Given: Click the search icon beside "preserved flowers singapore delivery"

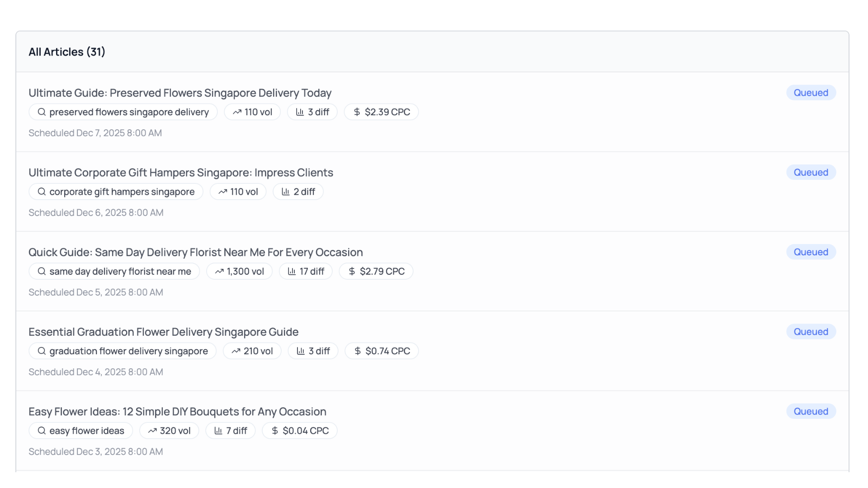Looking at the screenshot, I should pos(42,112).
